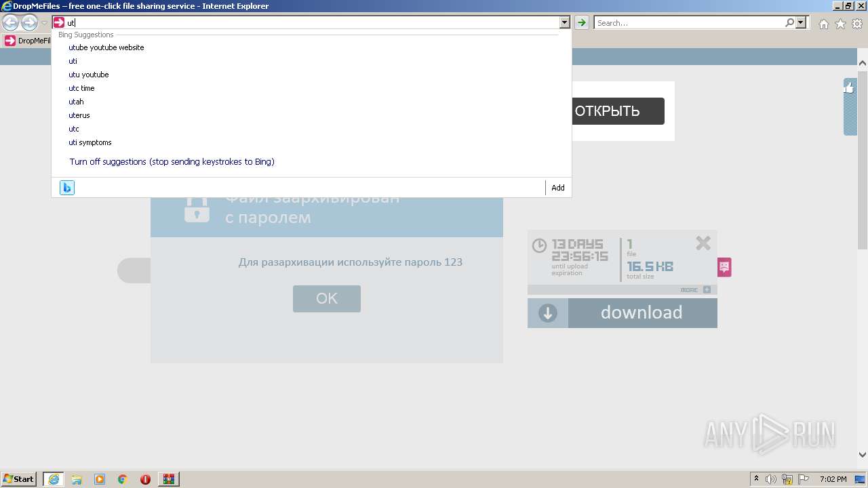Open Windows Media Player taskbar icon
Screen dimensions: 868x488
pos(100,479)
